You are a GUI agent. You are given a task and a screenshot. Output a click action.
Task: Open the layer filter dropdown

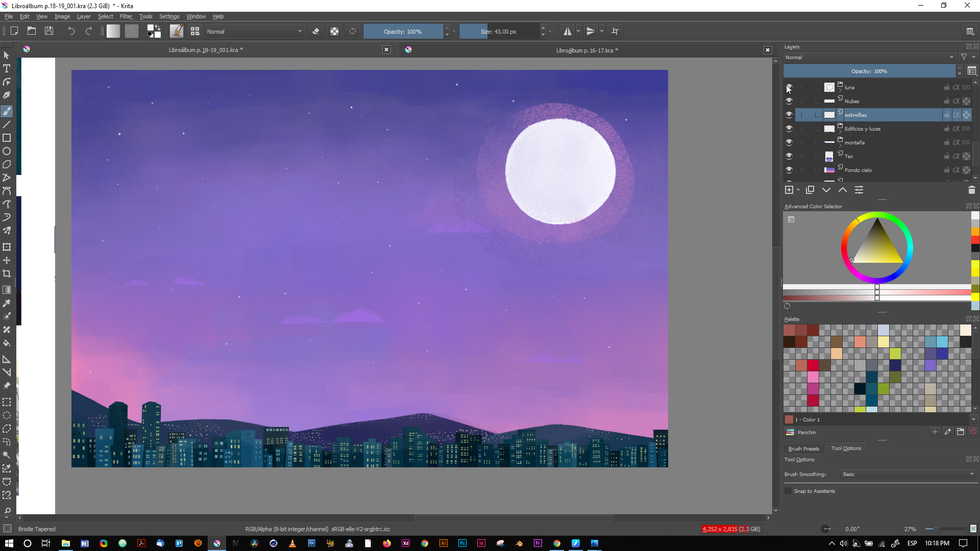click(x=967, y=57)
